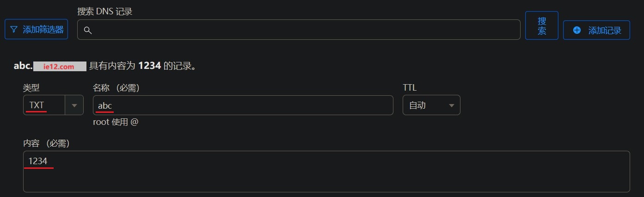Select the TXT value in the type combo box

[37, 105]
